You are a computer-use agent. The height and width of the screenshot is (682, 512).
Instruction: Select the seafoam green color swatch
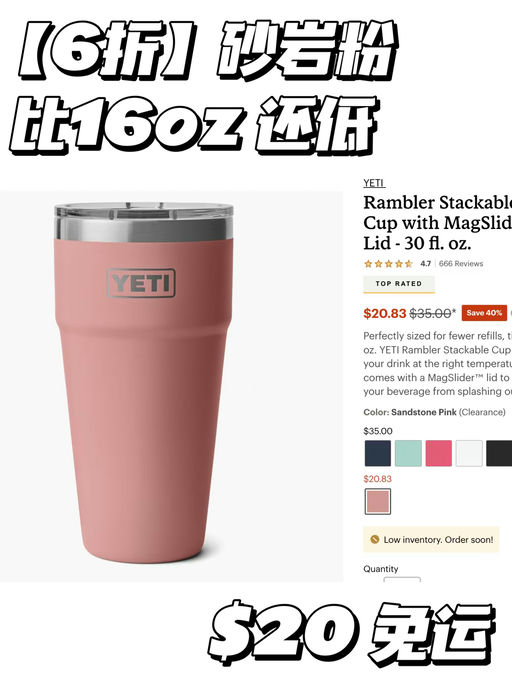[408, 453]
